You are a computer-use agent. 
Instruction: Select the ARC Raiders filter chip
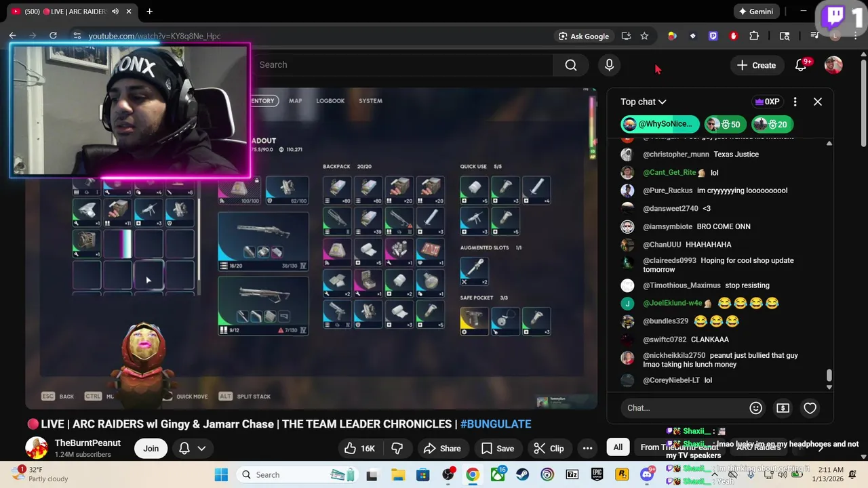[x=758, y=447]
